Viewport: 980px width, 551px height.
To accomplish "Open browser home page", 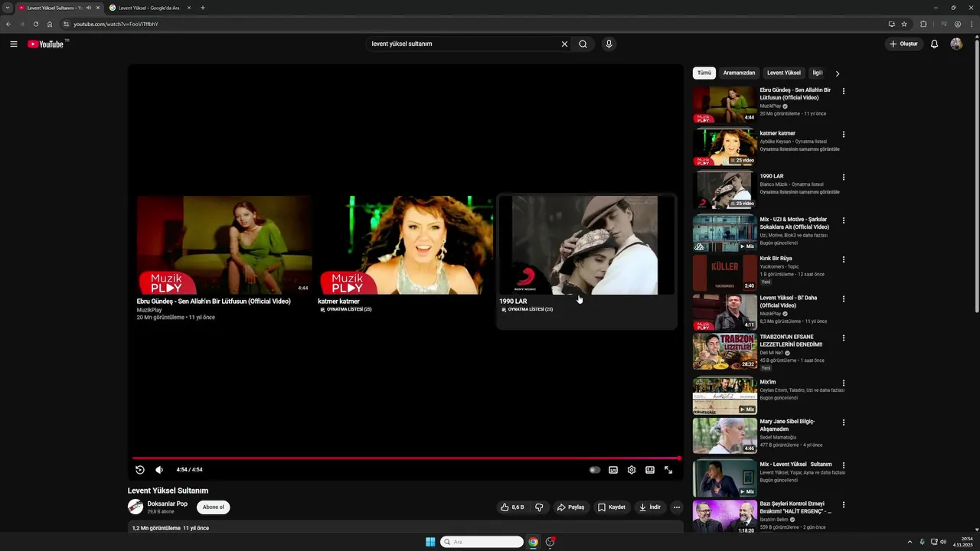I will pos(49,24).
